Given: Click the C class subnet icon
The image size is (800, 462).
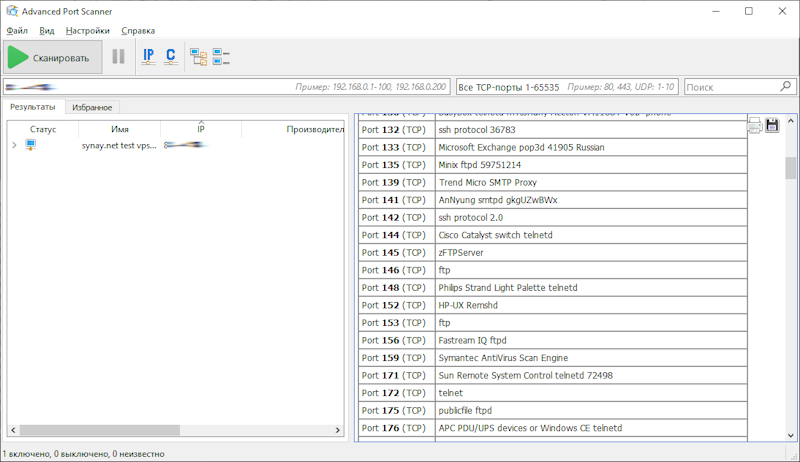Looking at the screenshot, I should (x=170, y=57).
